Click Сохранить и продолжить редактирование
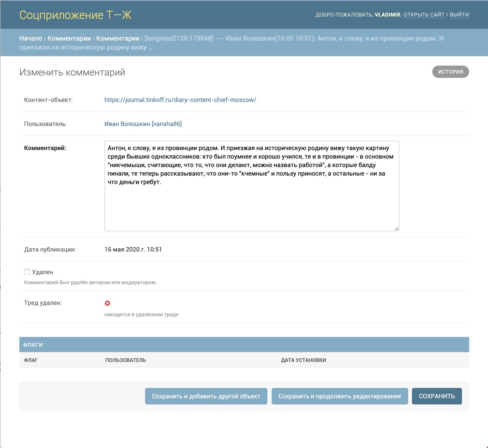Image resolution: width=488 pixels, height=448 pixels. pos(340,396)
